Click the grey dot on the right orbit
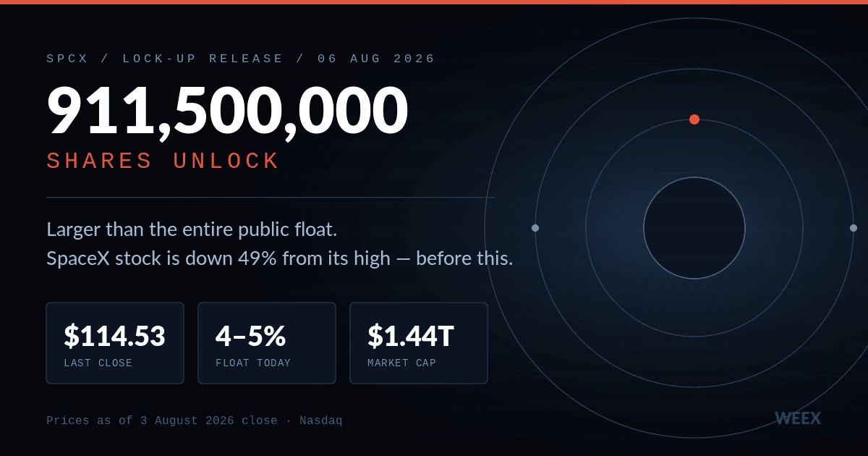 [854, 228]
